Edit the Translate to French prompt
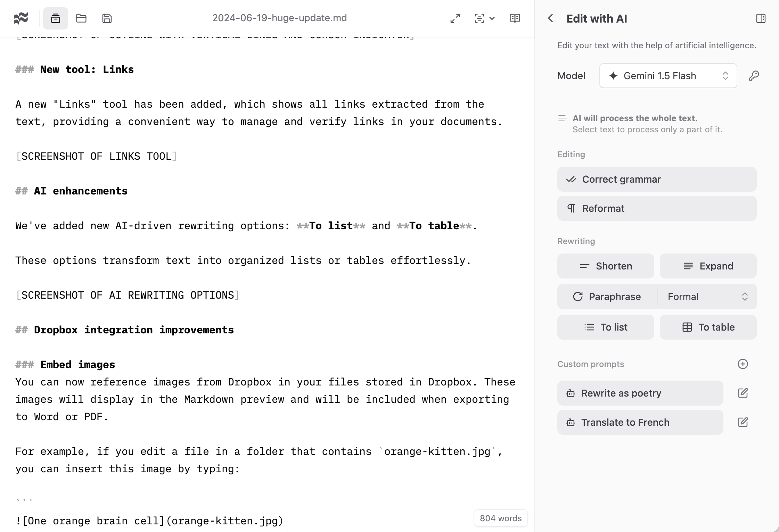Viewport: 779px width, 532px height. click(743, 422)
